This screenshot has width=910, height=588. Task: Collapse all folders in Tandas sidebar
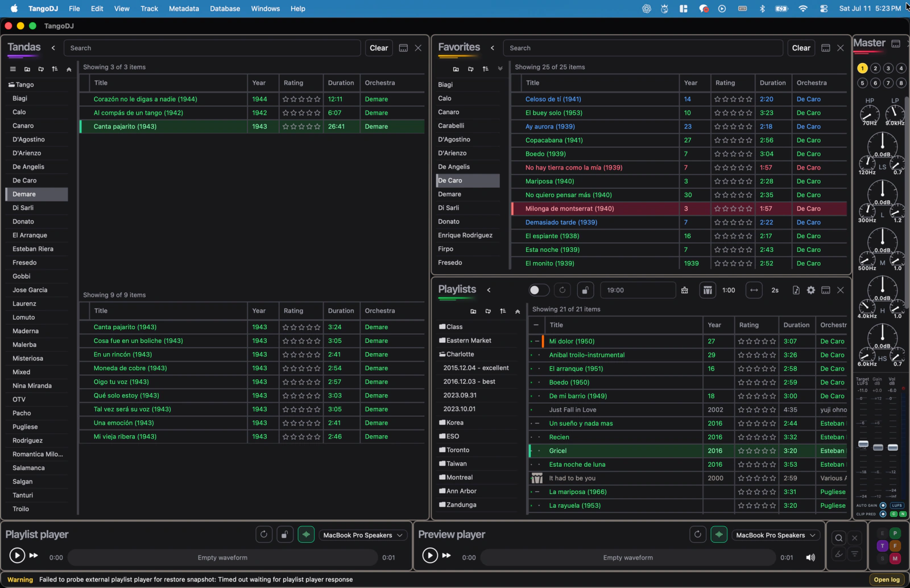click(69, 69)
